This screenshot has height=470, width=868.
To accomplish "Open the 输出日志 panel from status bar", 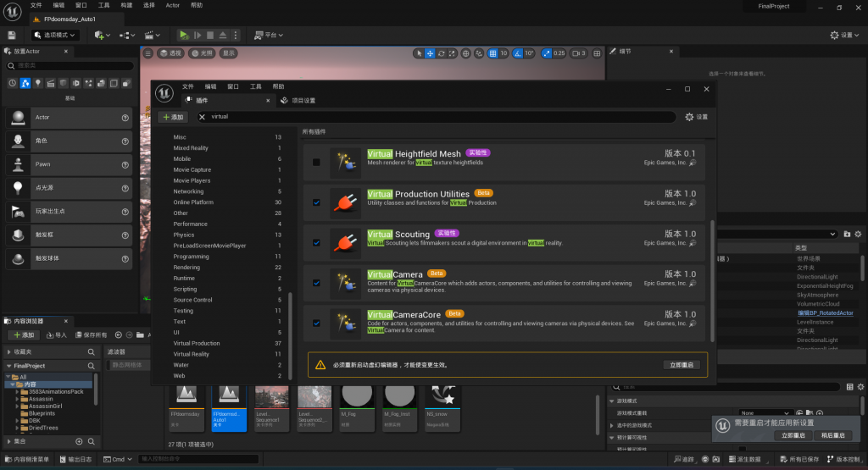I will tap(75, 459).
